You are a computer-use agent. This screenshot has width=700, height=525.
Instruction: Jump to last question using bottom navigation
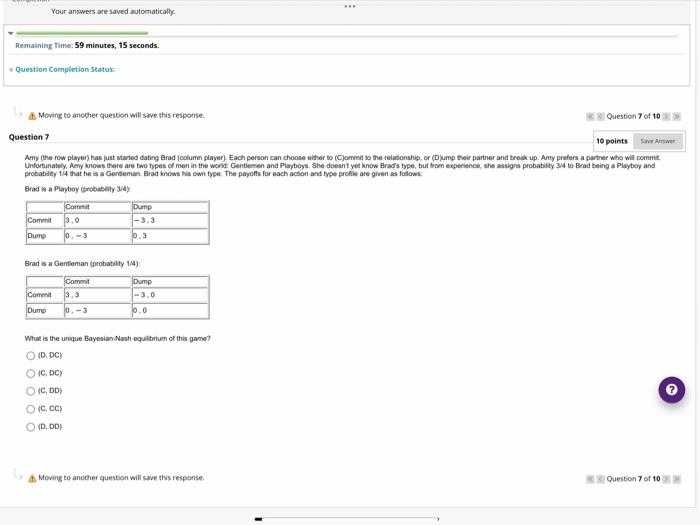pos(677,479)
